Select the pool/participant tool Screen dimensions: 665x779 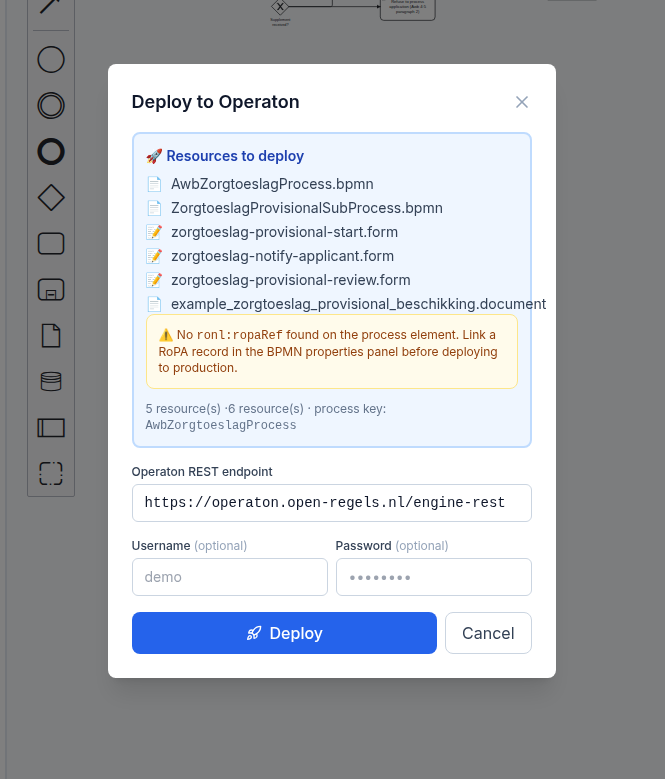51,428
